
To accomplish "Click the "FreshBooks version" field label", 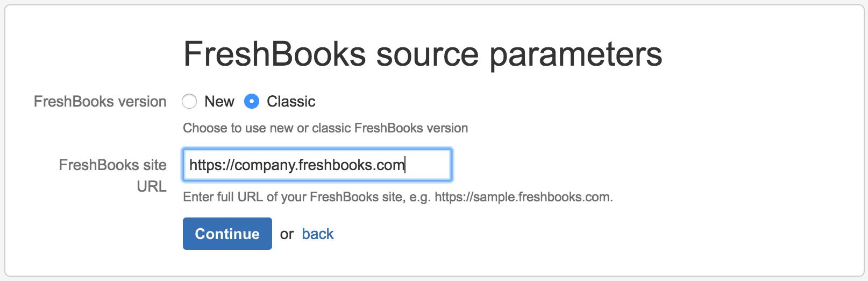I will (100, 101).
